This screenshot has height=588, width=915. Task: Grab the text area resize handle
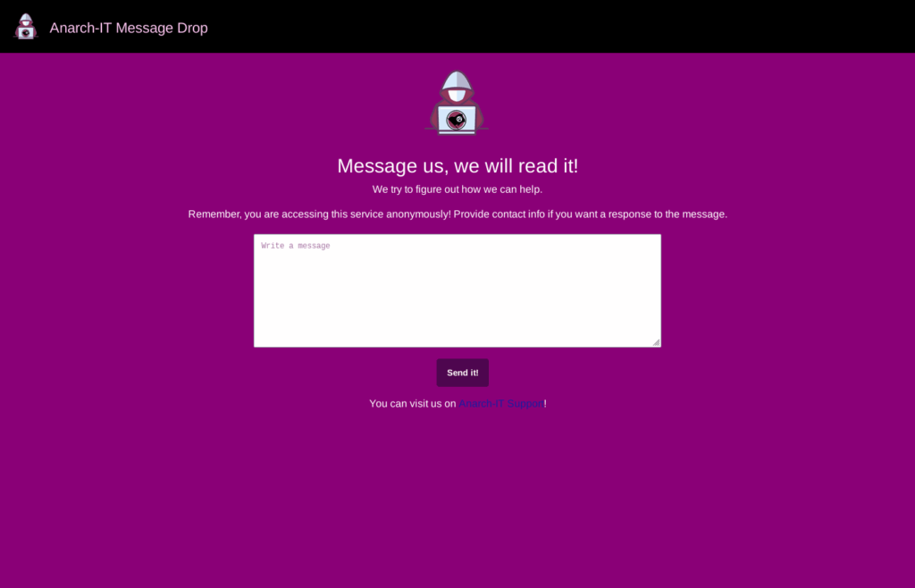click(x=656, y=342)
